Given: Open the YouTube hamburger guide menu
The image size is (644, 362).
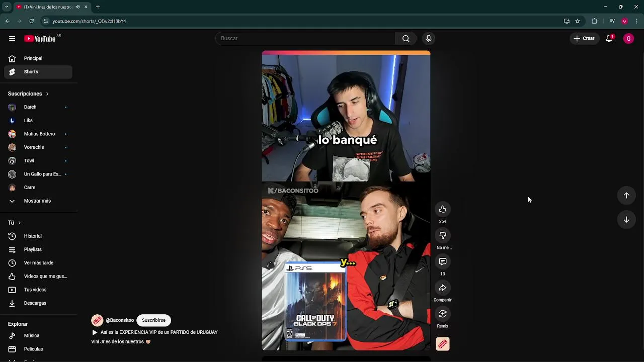Looking at the screenshot, I should coord(12,39).
